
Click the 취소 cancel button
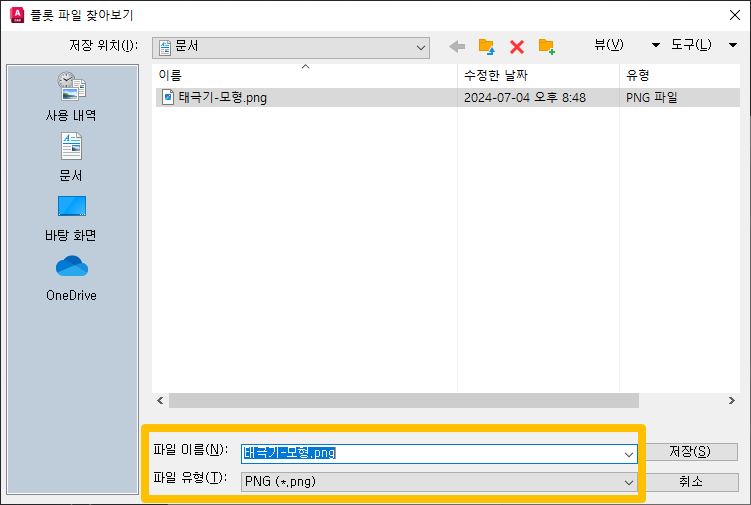click(690, 482)
